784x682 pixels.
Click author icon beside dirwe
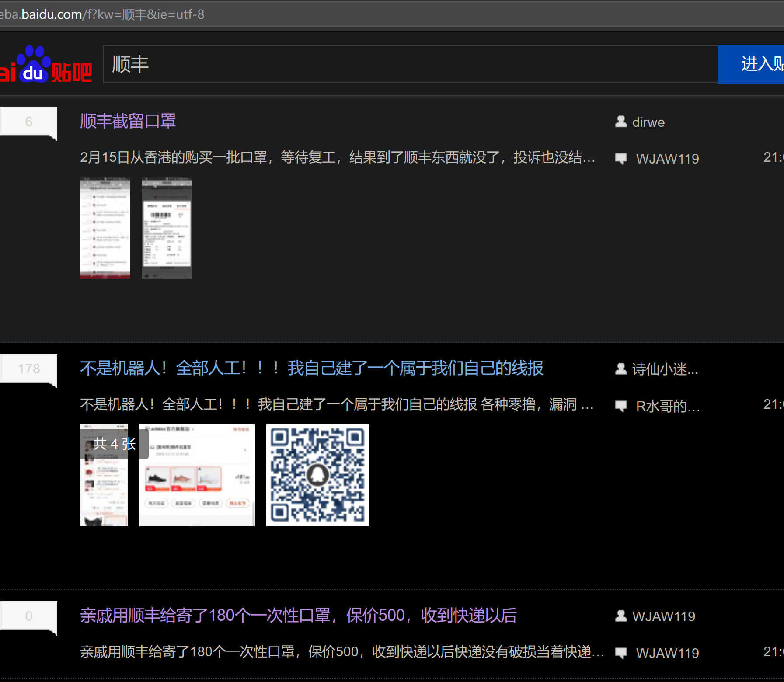pyautogui.click(x=620, y=121)
